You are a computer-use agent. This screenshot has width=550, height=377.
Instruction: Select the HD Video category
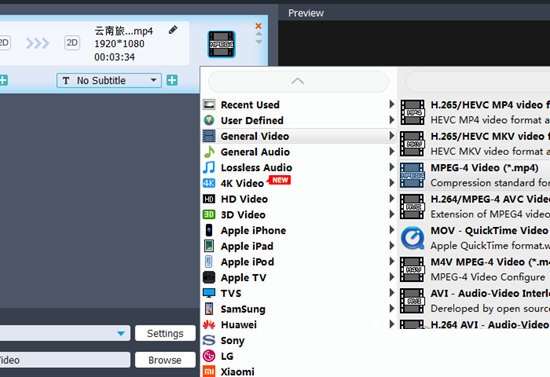[299, 199]
